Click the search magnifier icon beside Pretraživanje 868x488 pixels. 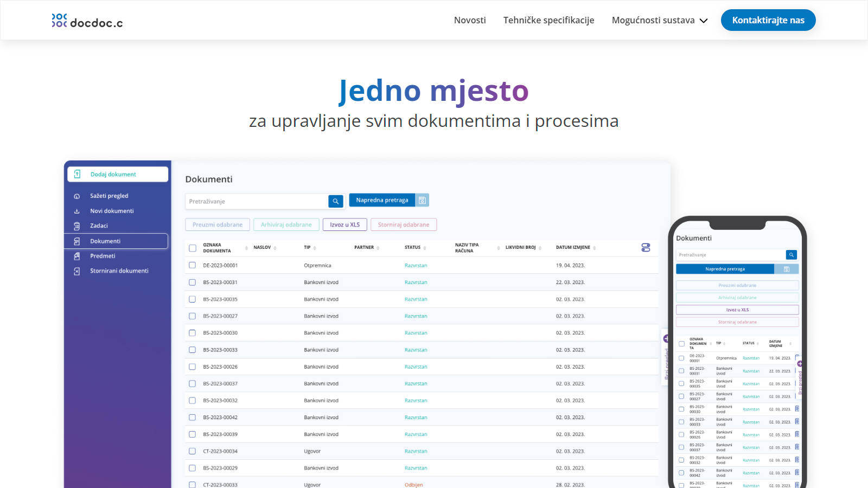click(x=336, y=201)
